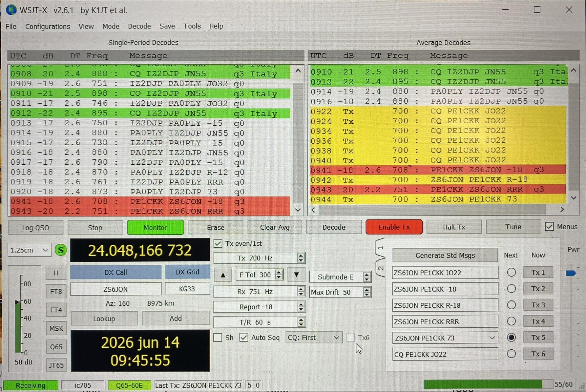Toggle the Sh checkbox

tap(218, 338)
